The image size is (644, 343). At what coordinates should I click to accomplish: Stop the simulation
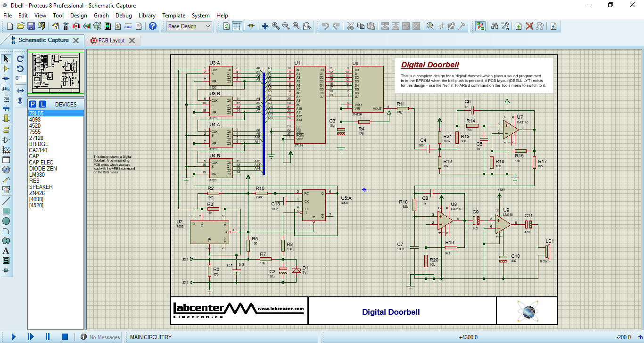pyautogui.click(x=65, y=337)
